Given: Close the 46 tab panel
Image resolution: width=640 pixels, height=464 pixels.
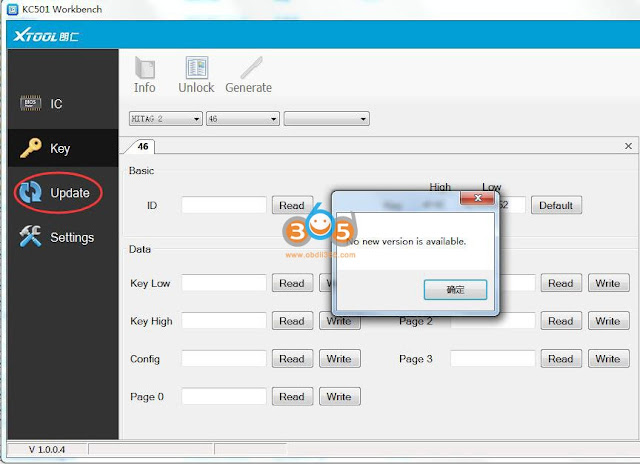Looking at the screenshot, I should tap(628, 146).
